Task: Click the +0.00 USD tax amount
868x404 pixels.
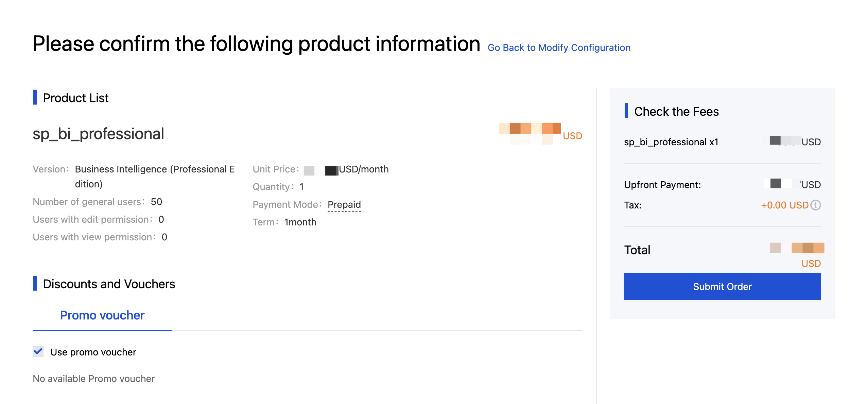Action: [784, 205]
